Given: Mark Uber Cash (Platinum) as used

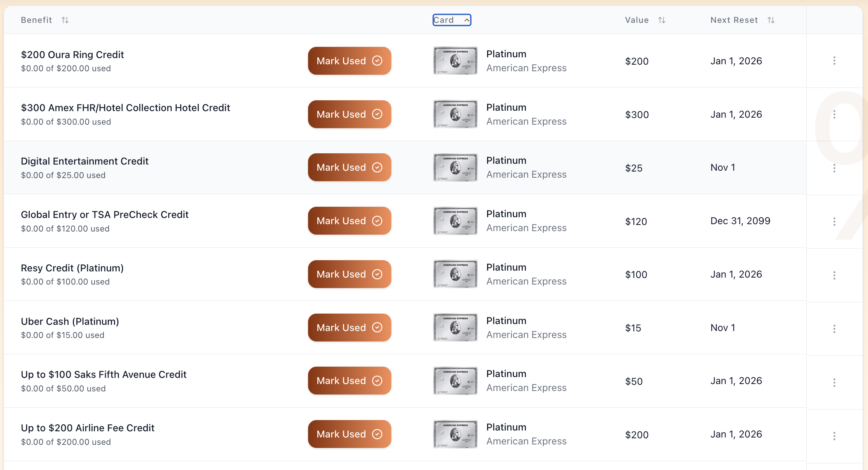Looking at the screenshot, I should [349, 328].
